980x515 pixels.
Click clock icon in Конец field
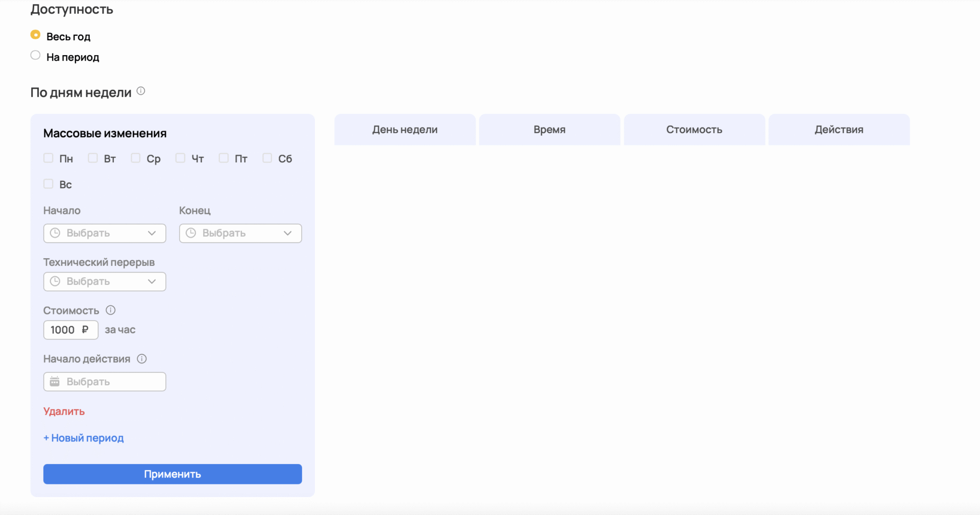[x=191, y=233]
